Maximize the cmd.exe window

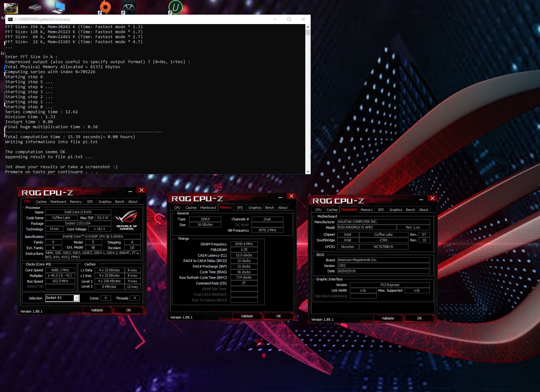[289, 19]
